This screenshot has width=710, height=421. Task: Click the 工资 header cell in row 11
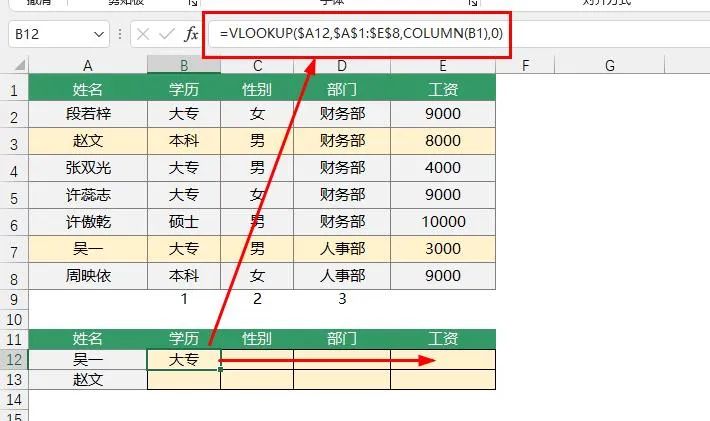pos(443,339)
